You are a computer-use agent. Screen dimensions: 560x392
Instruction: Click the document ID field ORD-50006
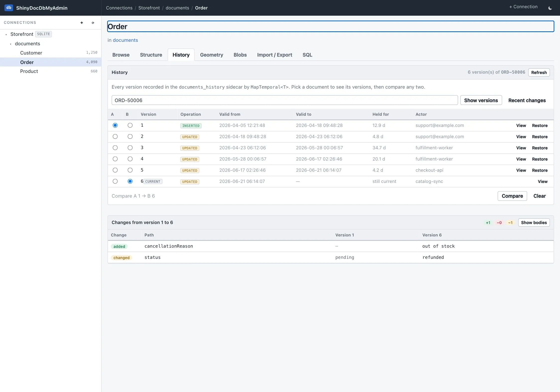284,100
